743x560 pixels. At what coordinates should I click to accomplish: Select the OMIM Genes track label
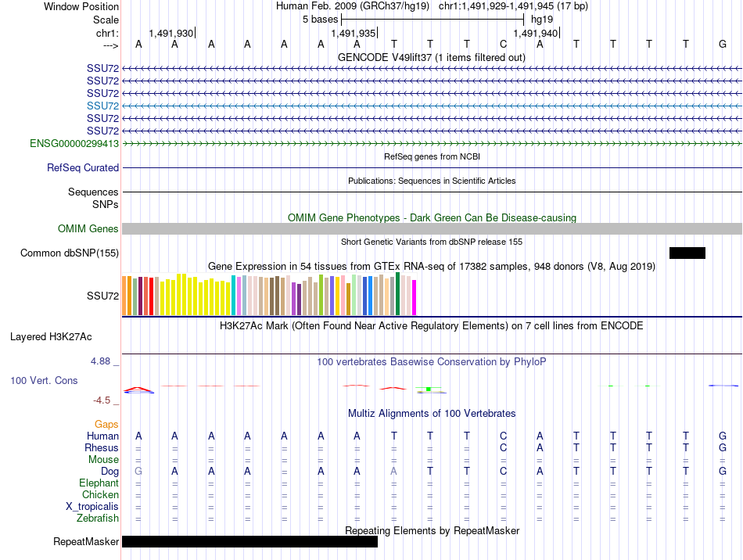tap(88, 229)
